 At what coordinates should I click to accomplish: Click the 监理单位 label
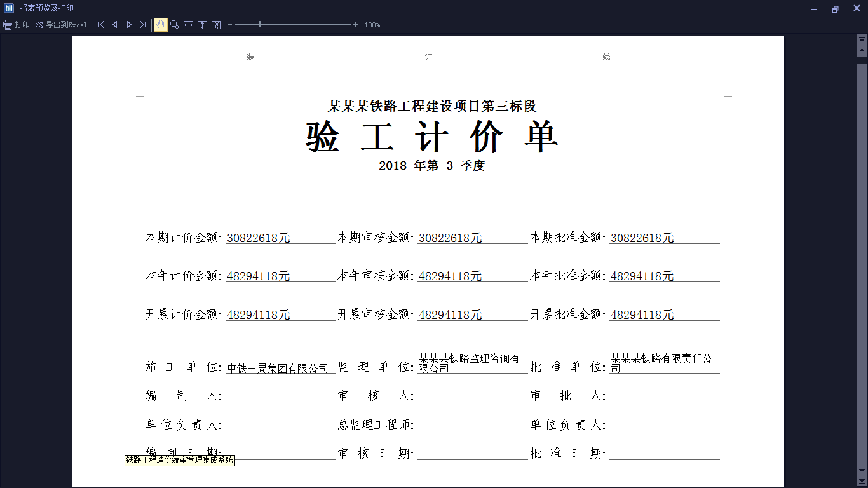[376, 367]
